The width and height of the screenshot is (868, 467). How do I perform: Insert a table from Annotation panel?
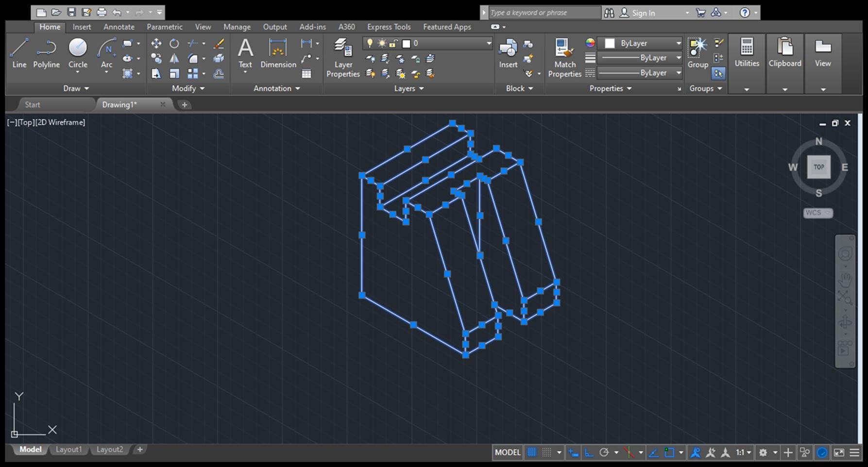pos(306,74)
